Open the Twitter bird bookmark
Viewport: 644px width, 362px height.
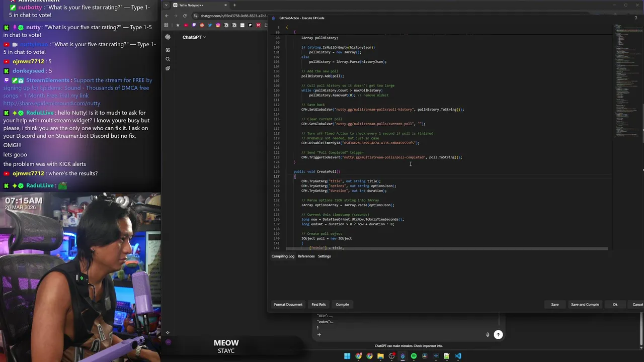point(210,25)
